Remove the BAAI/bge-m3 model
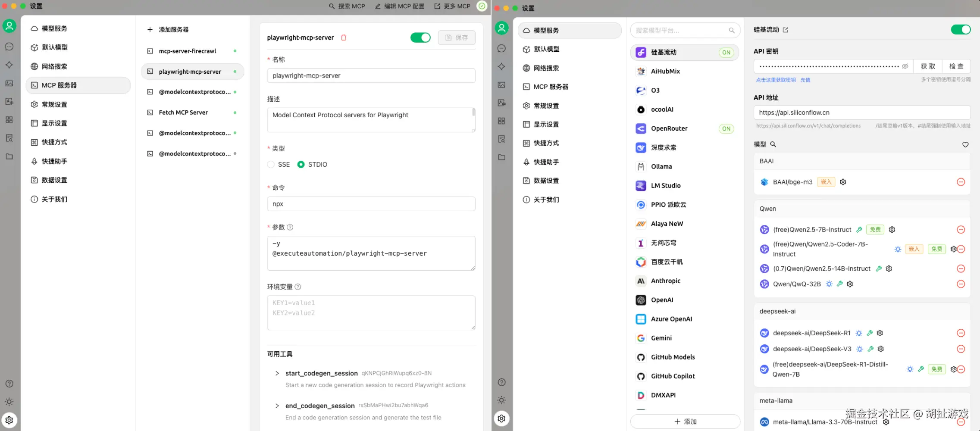This screenshot has height=431, width=980. click(961, 182)
